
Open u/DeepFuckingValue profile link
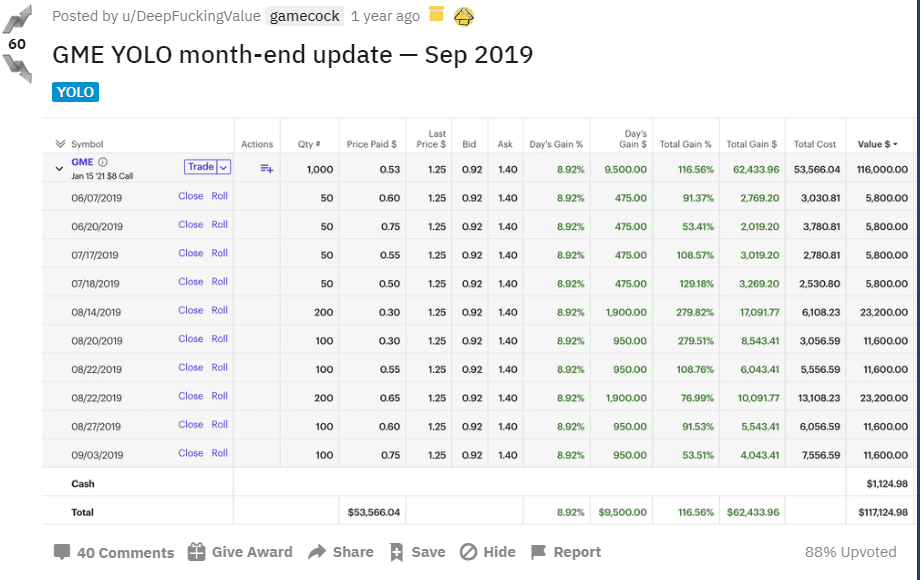point(191,16)
